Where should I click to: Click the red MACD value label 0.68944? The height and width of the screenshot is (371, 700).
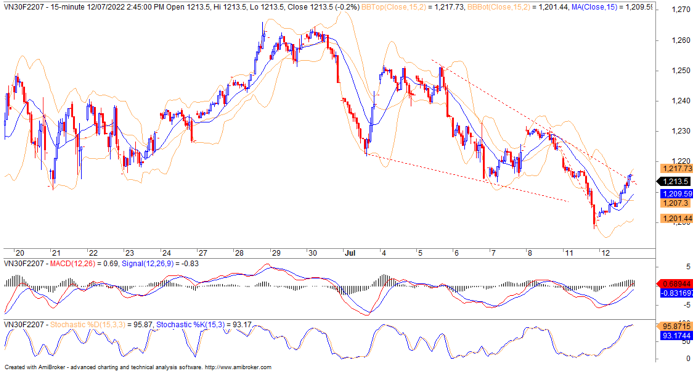[x=676, y=284]
